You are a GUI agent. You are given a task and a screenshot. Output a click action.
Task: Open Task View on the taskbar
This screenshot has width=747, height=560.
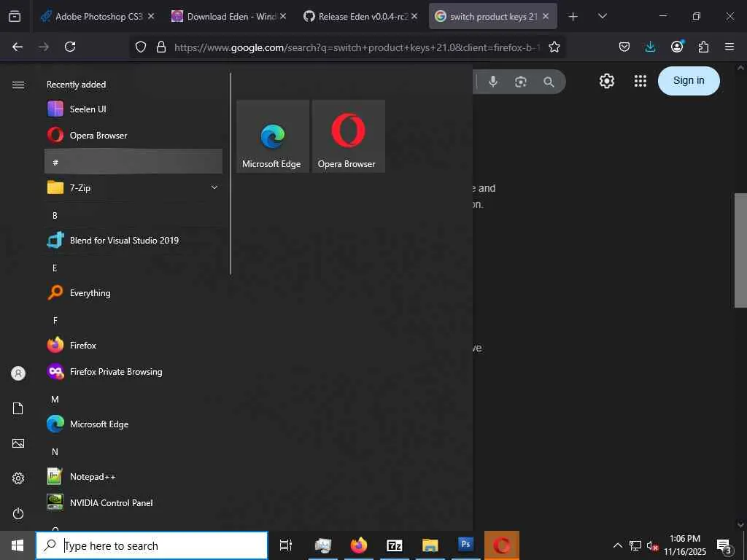286,545
